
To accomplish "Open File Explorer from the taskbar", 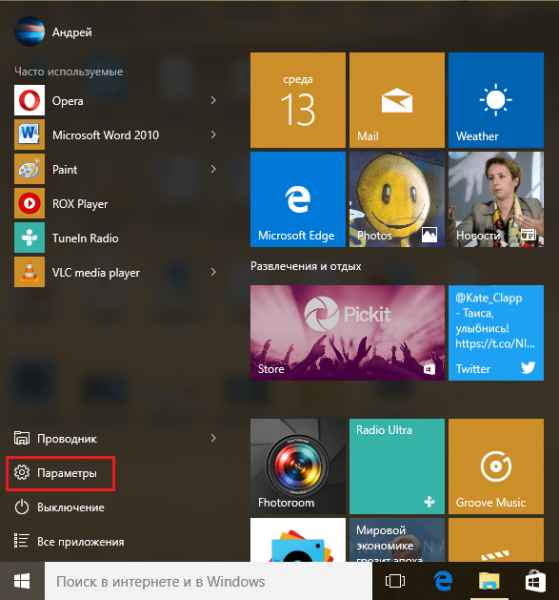I will coord(489,581).
